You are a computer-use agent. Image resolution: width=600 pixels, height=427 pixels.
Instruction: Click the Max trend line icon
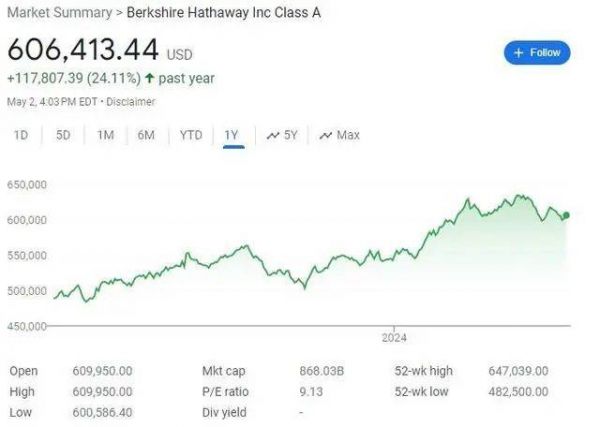325,135
